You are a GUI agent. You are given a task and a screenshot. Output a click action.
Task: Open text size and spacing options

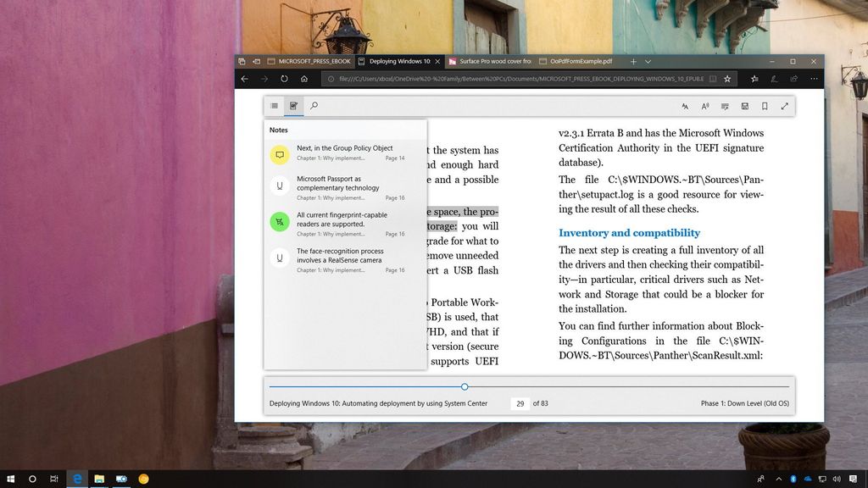pos(705,106)
